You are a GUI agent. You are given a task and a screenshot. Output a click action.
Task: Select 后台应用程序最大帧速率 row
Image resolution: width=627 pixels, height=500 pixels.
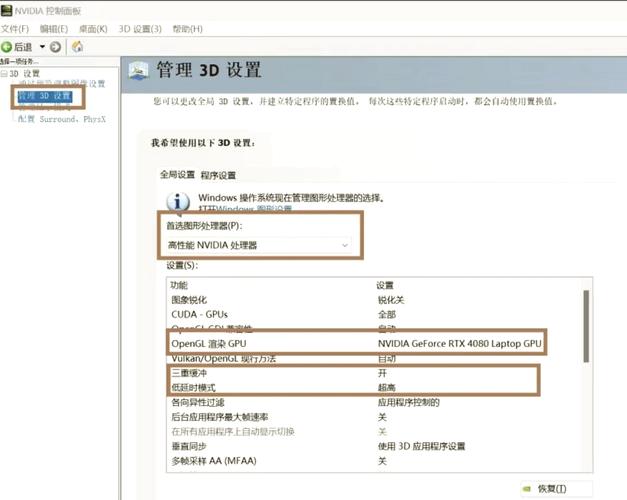[375, 417]
